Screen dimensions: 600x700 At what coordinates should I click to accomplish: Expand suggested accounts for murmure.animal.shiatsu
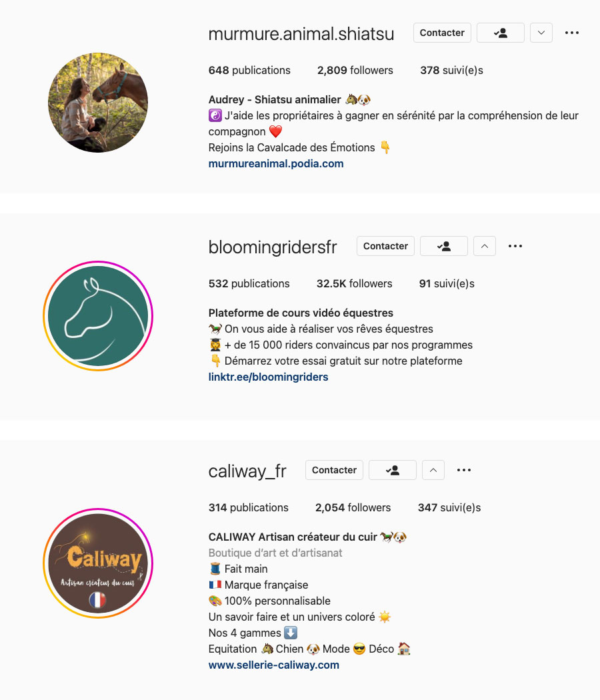(541, 33)
